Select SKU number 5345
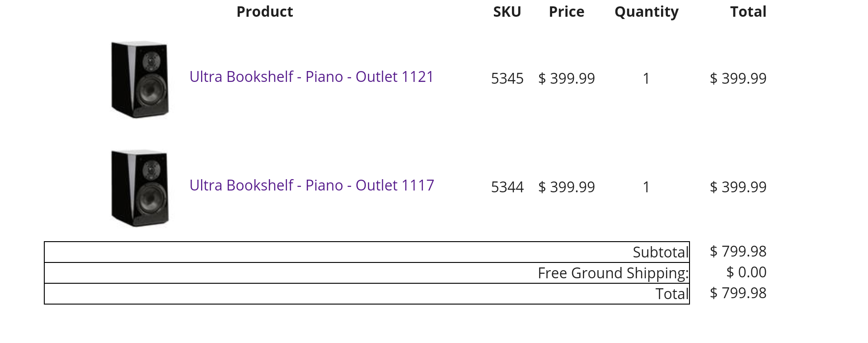Image resolution: width=868 pixels, height=343 pixels. coord(507,79)
